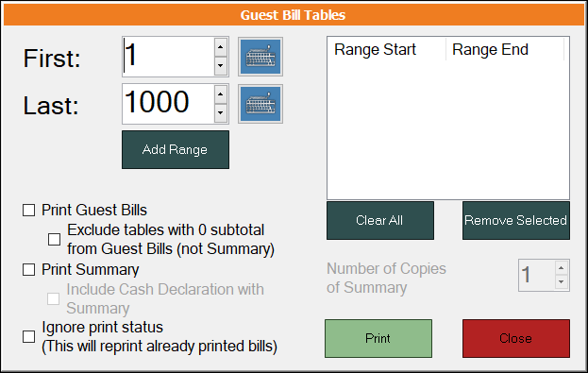Decrement Number of Copies of Summary
Viewport: 588px width, 373px height.
coord(561,281)
